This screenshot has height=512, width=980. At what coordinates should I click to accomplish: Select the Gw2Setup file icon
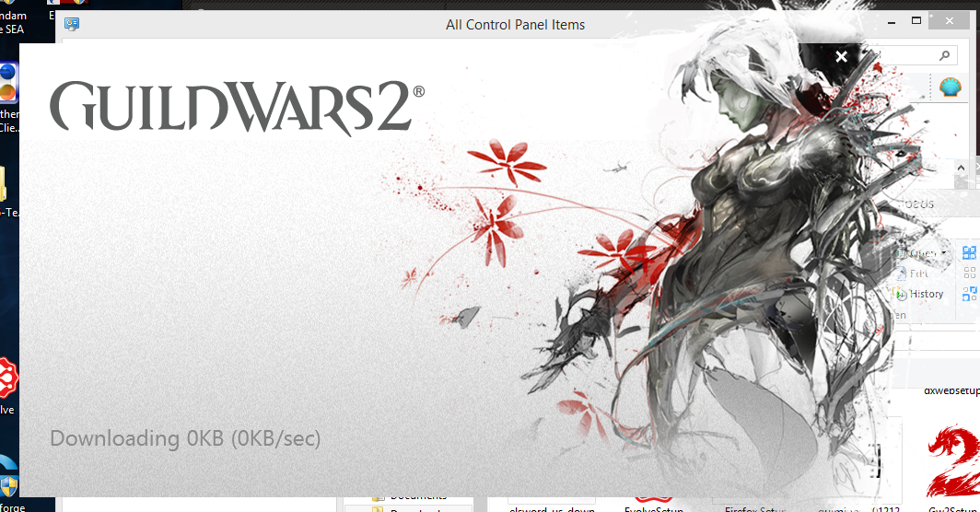(953, 460)
